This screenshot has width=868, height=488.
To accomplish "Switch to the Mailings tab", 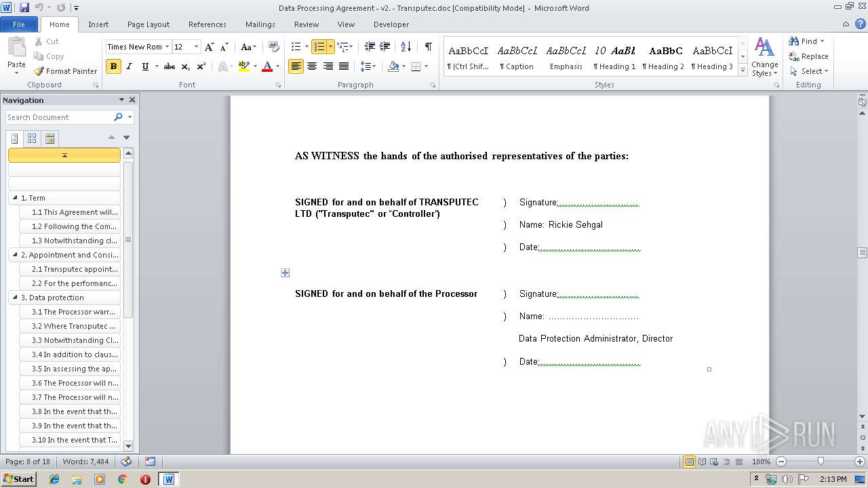I will (x=260, y=24).
